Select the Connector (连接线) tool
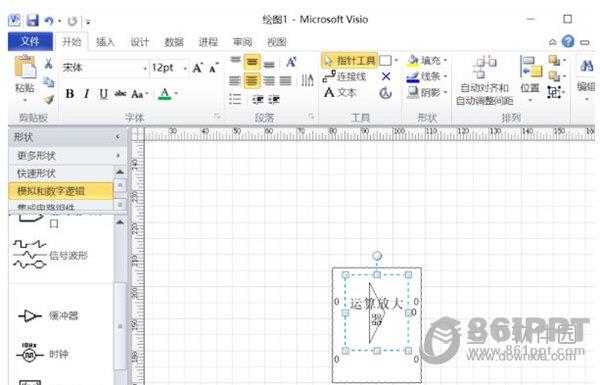Screen dimensions: 600x385 coord(345,77)
